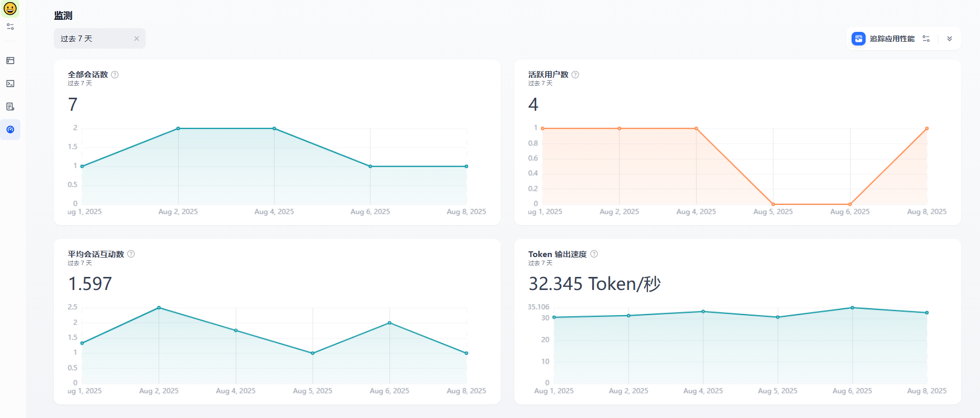The height and width of the screenshot is (418, 980).
Task: Open the API access terminal icon
Action: (x=10, y=84)
